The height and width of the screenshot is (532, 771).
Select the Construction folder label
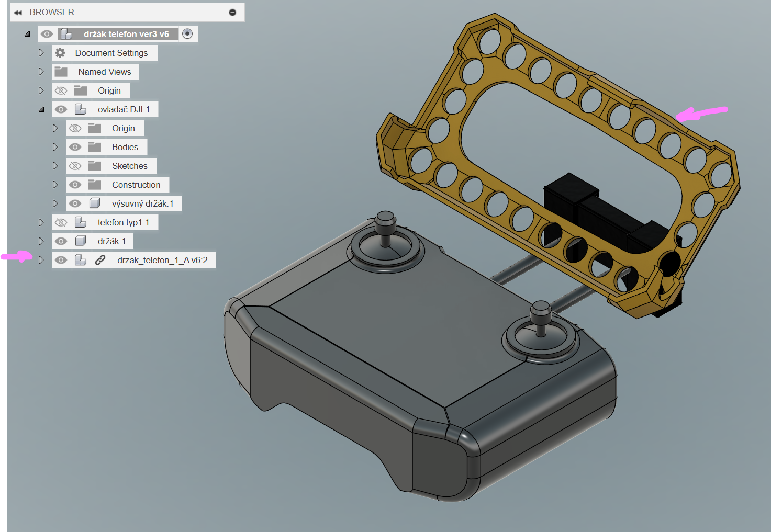point(136,185)
